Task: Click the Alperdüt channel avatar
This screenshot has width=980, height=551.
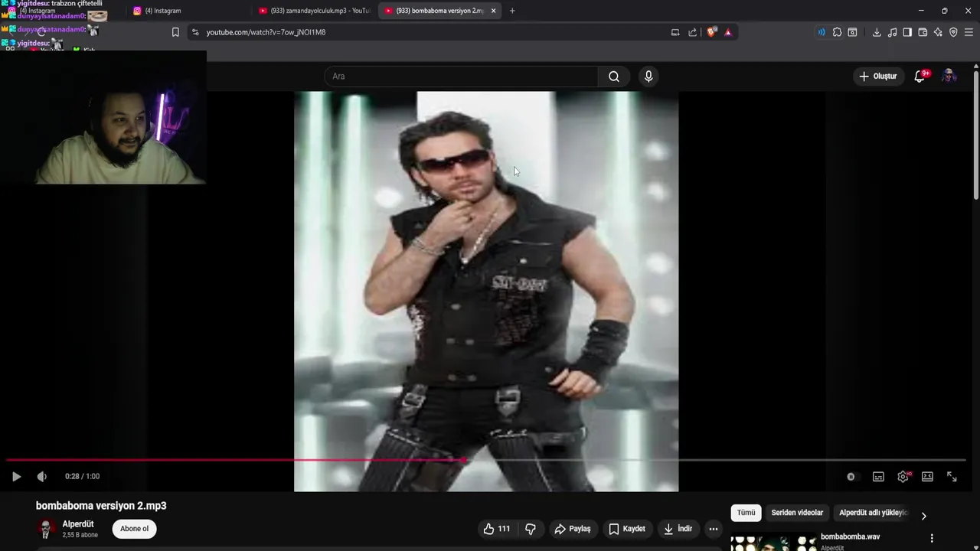Action: click(x=46, y=529)
